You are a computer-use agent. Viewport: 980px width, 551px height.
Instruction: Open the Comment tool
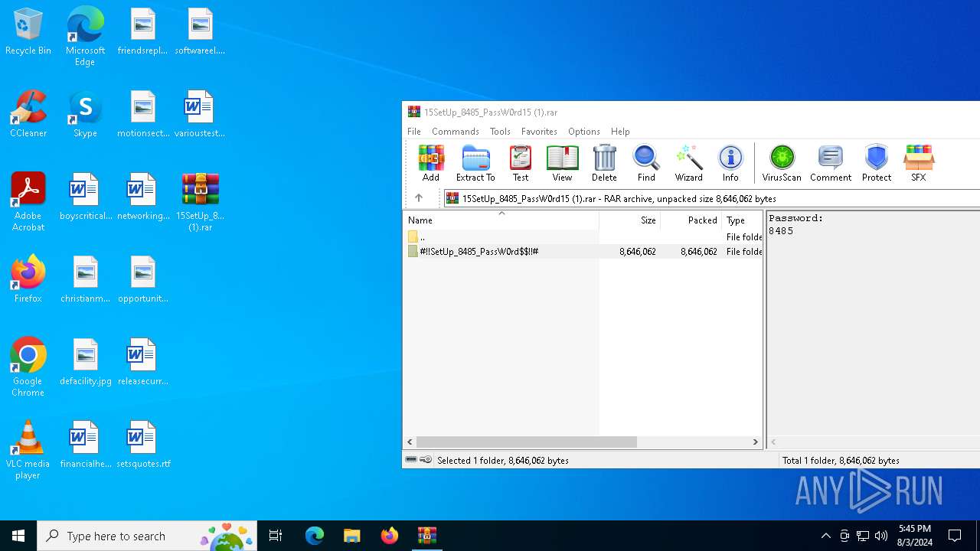[831, 164]
